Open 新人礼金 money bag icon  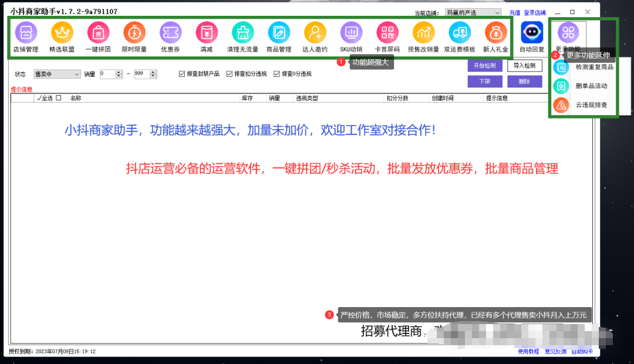point(495,33)
